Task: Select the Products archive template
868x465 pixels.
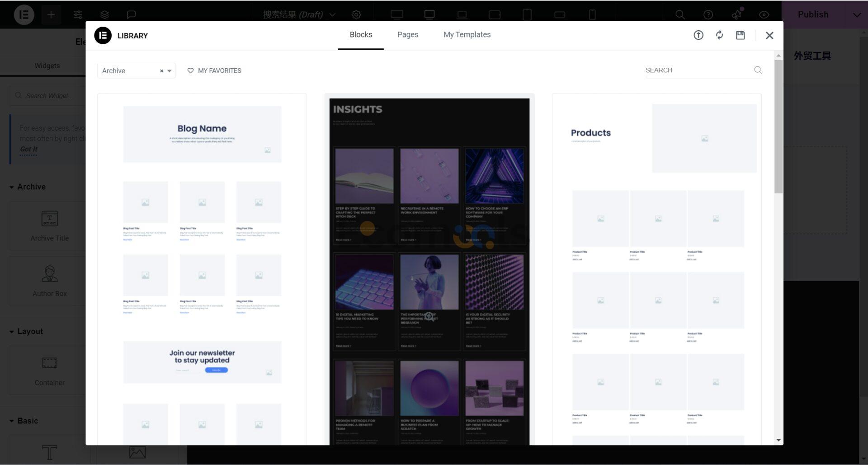Action: 657,269
